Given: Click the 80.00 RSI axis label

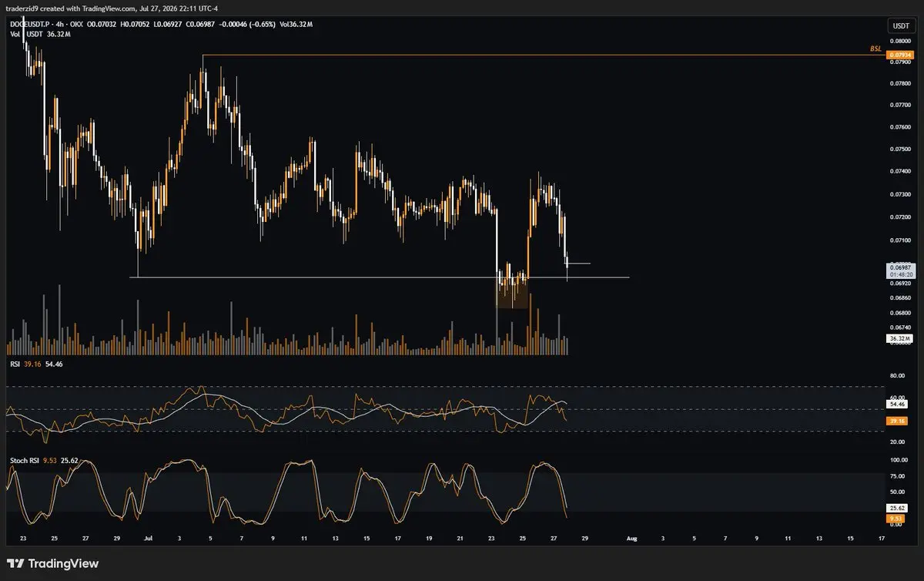Looking at the screenshot, I should [897, 375].
